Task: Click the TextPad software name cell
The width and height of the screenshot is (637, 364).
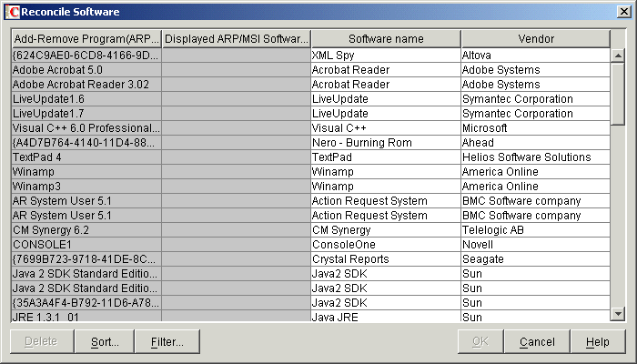Action: 386,157
